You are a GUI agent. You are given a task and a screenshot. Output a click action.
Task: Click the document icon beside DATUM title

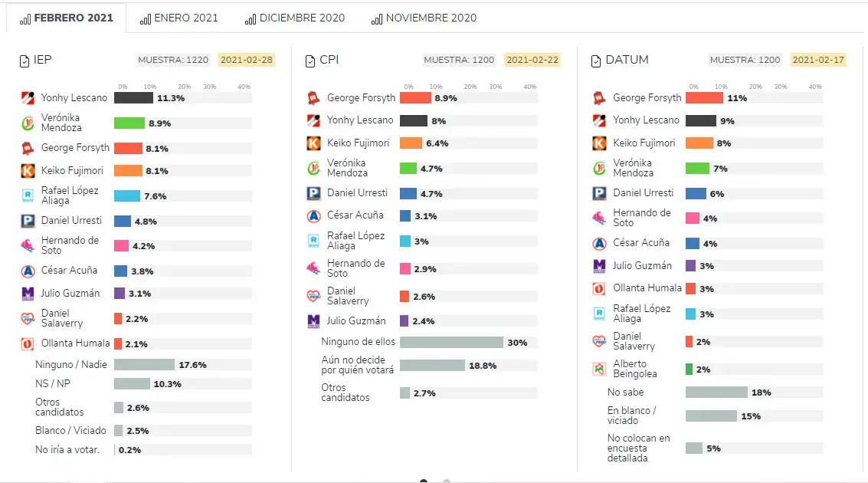tap(596, 61)
